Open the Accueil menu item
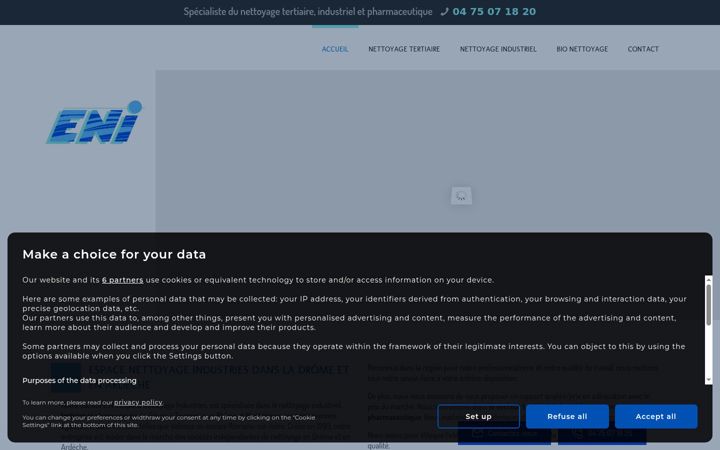Screen dimensions: 720x450 point(335,49)
